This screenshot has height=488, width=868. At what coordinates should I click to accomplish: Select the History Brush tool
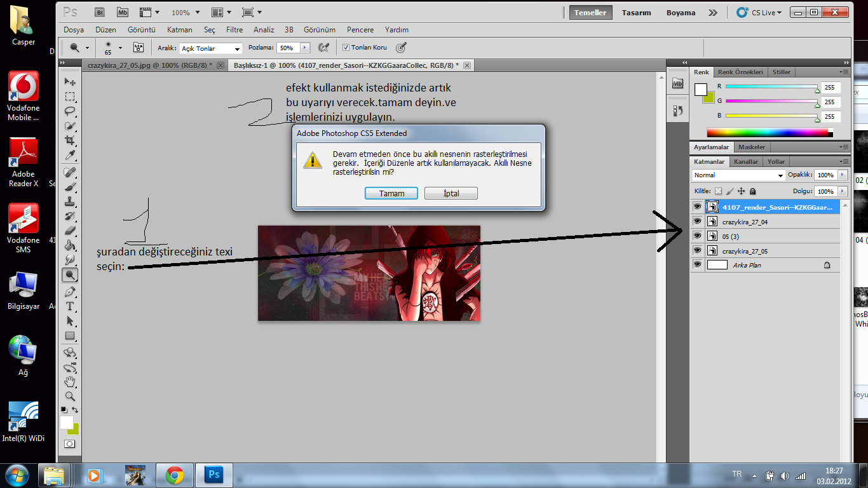point(70,216)
